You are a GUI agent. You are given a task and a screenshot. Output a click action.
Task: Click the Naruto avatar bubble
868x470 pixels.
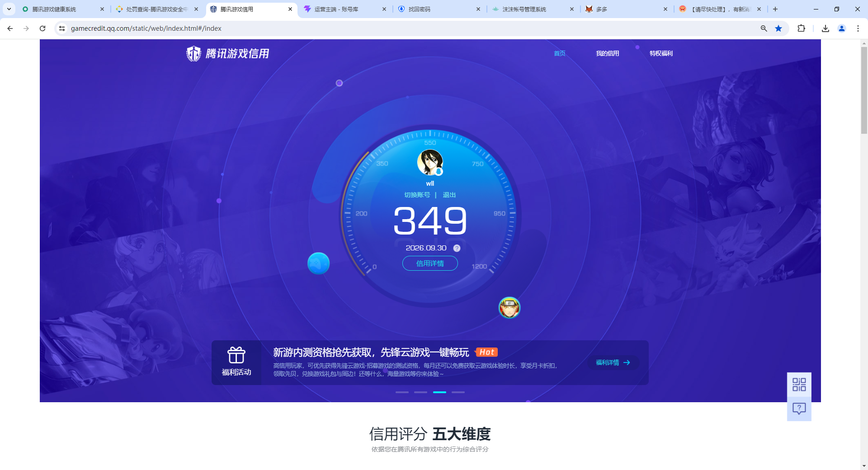click(x=509, y=308)
